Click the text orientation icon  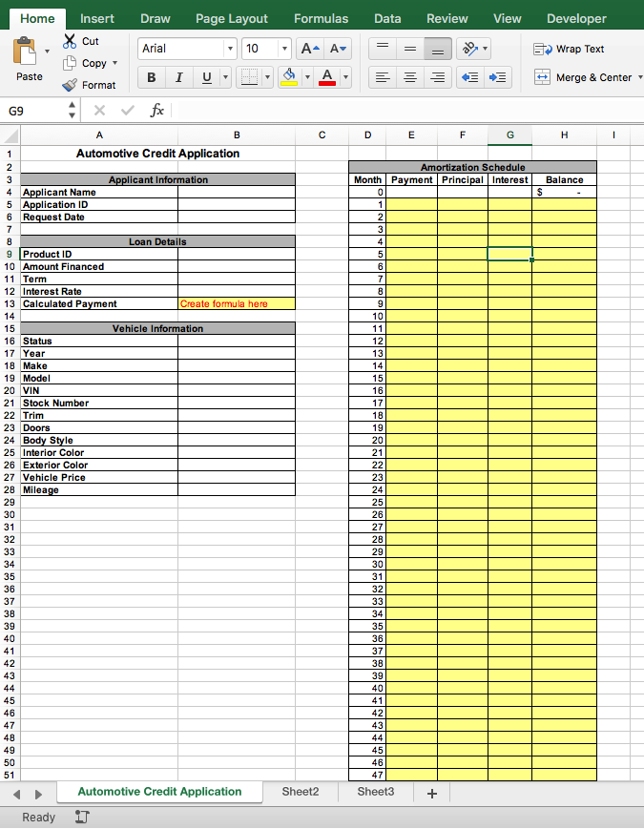tap(469, 49)
